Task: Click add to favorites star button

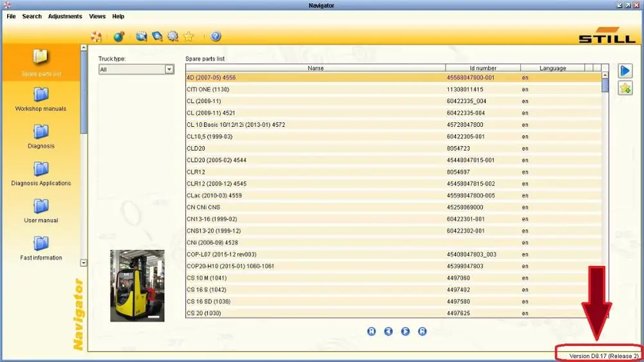Action: point(625,88)
